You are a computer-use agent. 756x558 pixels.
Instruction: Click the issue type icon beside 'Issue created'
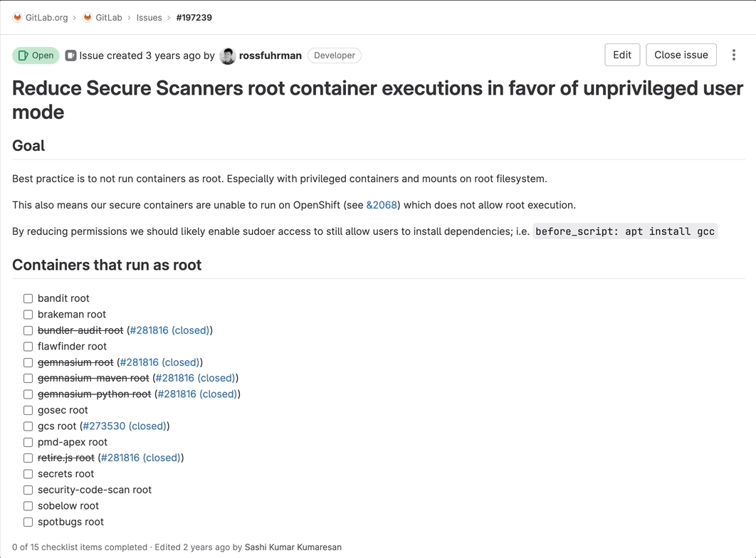[71, 56]
